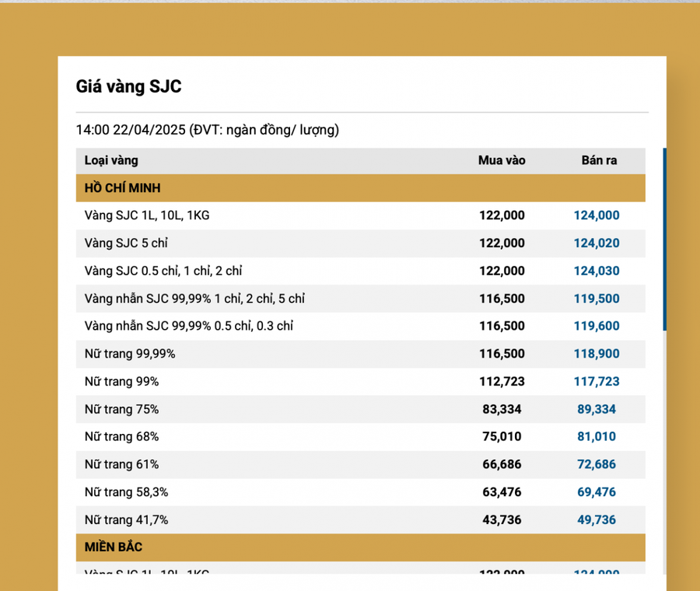
Task: Select the Nữ trang 75% row label
Action: pos(122,409)
